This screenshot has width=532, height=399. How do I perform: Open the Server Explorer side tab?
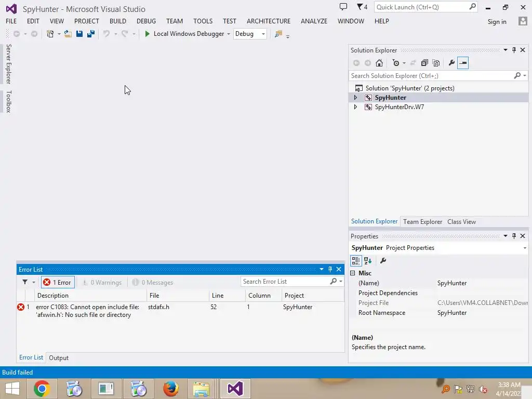[8, 64]
